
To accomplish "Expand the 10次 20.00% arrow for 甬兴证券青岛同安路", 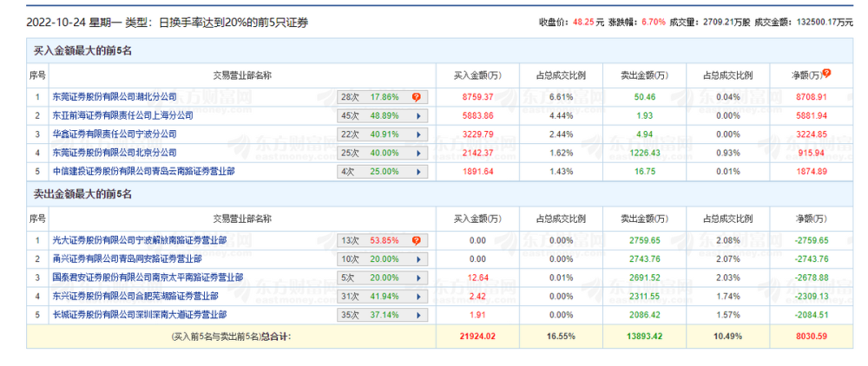I will pyautogui.click(x=418, y=258).
